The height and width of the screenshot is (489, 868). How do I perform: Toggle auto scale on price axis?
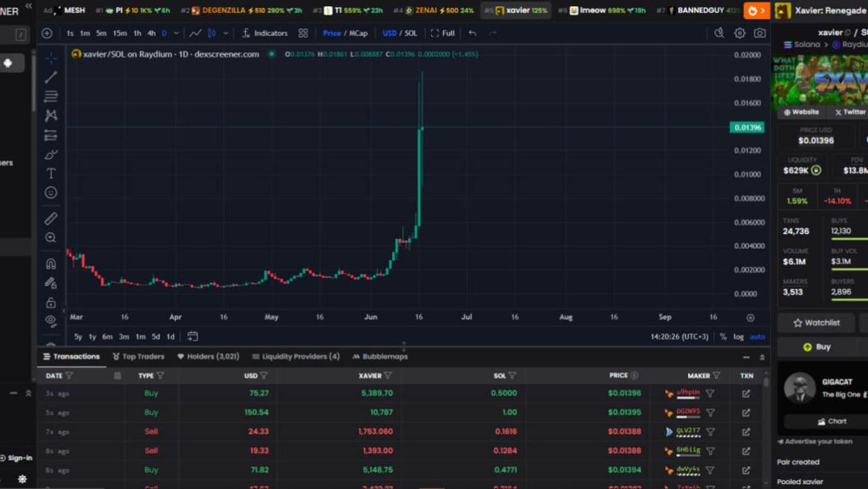pos(757,337)
